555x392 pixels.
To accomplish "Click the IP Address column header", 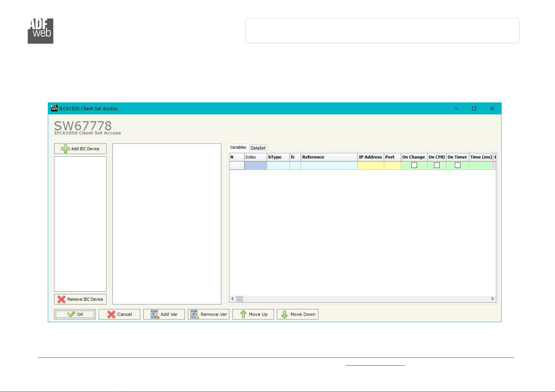I will (x=371, y=157).
